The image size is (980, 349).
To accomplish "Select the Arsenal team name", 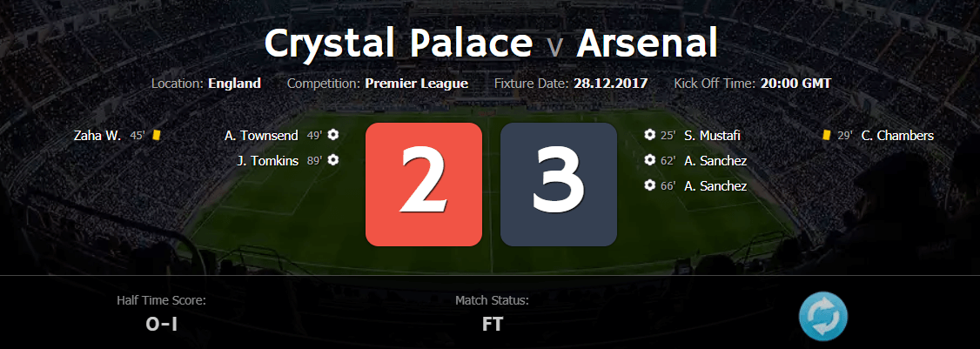I will [647, 44].
